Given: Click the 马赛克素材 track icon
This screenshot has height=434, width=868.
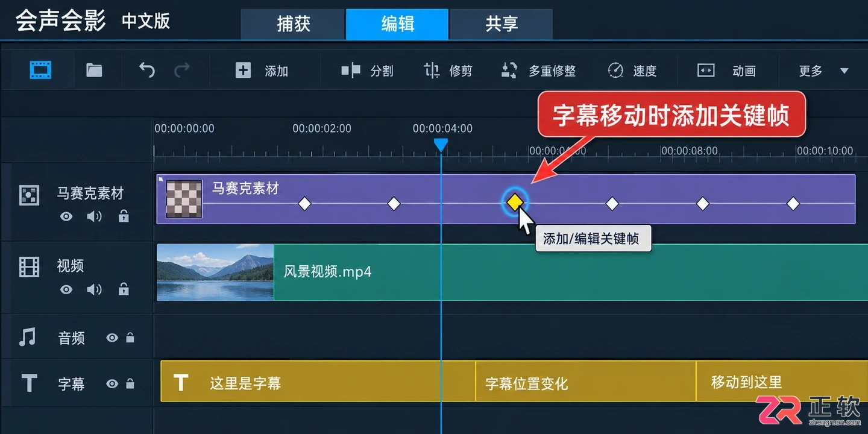Looking at the screenshot, I should [x=30, y=195].
